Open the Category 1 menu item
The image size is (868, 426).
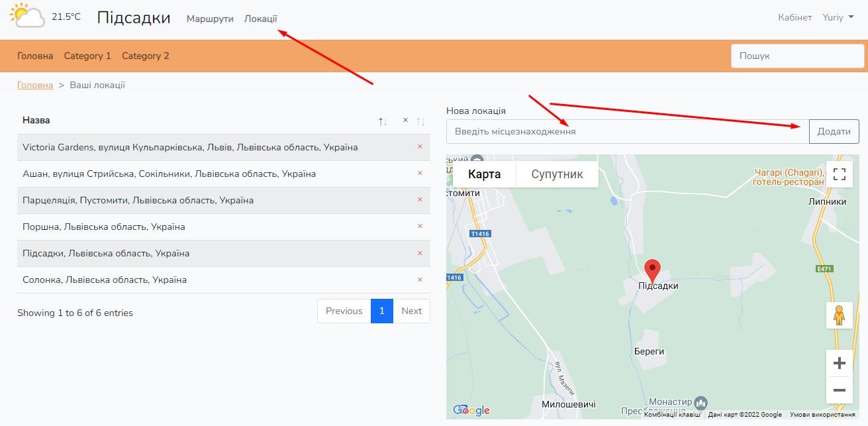click(x=87, y=56)
